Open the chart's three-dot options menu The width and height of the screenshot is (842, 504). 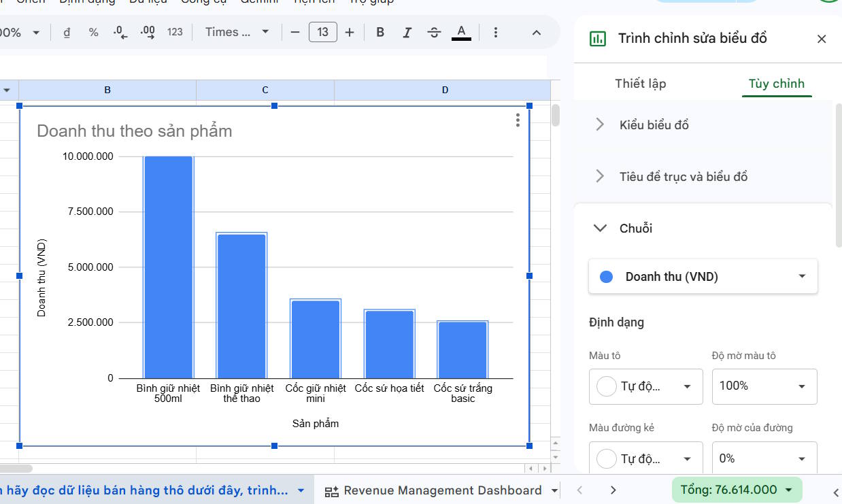(x=518, y=120)
